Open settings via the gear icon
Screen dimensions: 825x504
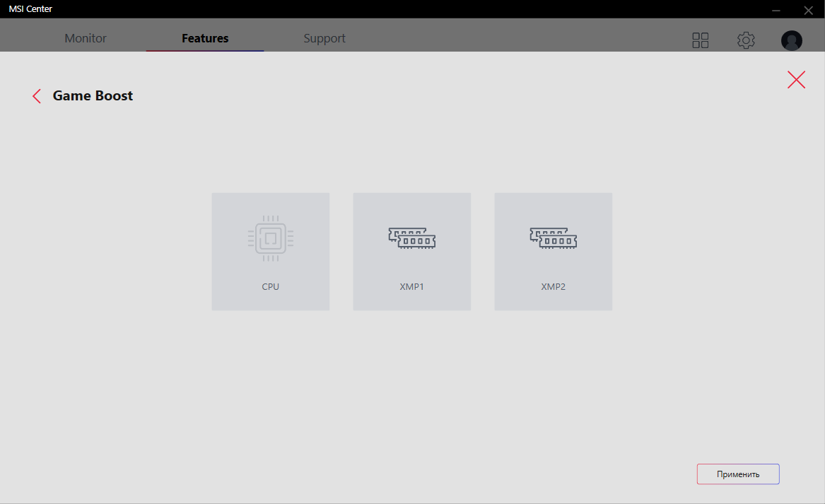click(746, 40)
